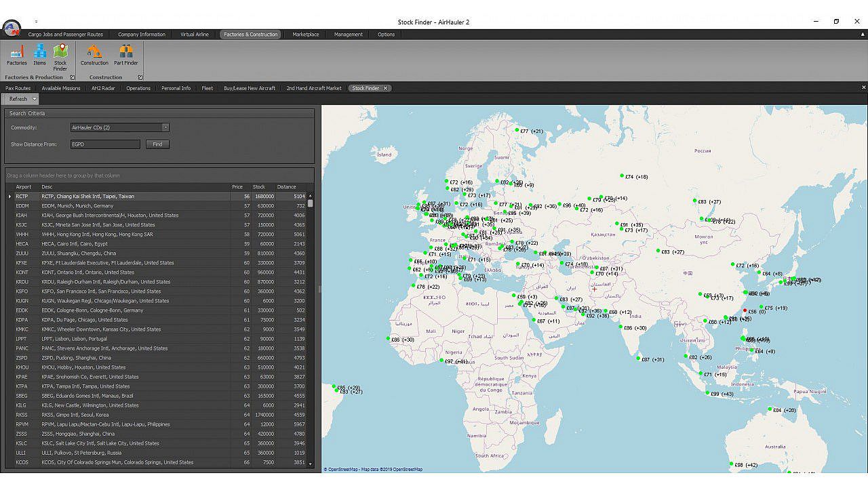Image resolution: width=868 pixels, height=488 pixels.
Task: Open the AH2 Radar tab
Action: (x=103, y=88)
